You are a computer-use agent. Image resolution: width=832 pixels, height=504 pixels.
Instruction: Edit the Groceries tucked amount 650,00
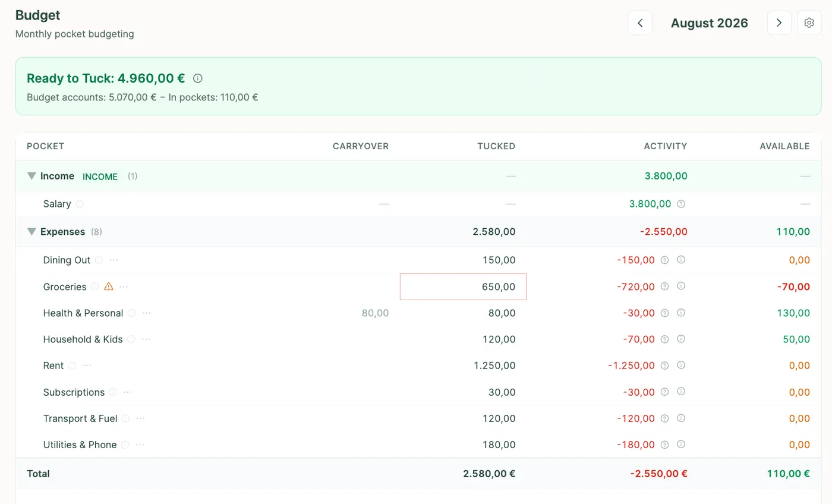click(x=463, y=286)
